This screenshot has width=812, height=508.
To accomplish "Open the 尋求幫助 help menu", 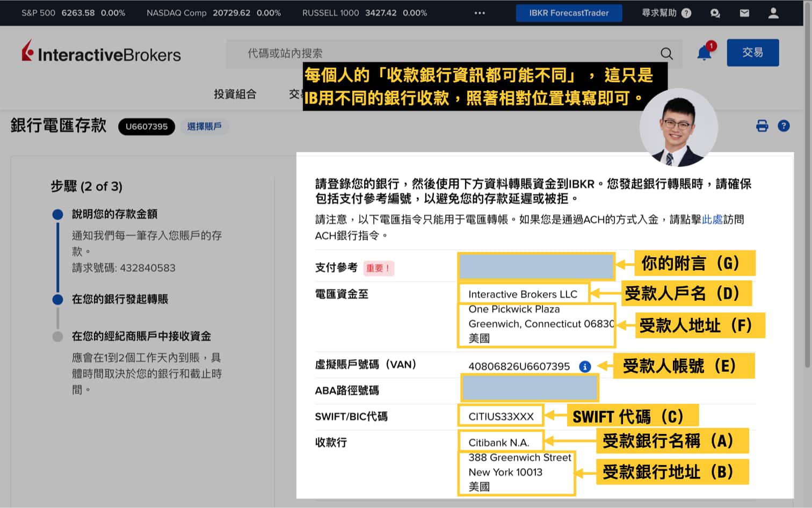I will [x=666, y=13].
